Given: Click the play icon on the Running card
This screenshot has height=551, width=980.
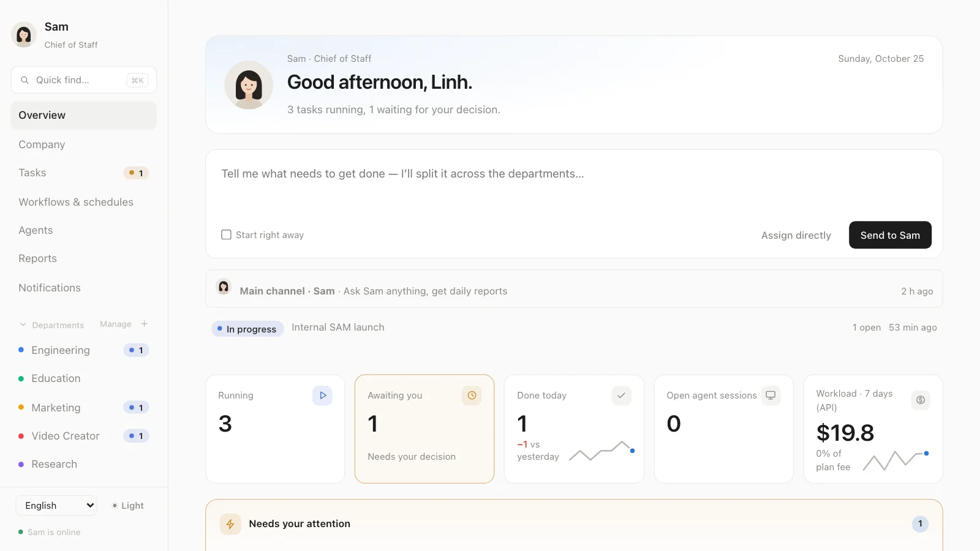Looking at the screenshot, I should [x=323, y=395].
